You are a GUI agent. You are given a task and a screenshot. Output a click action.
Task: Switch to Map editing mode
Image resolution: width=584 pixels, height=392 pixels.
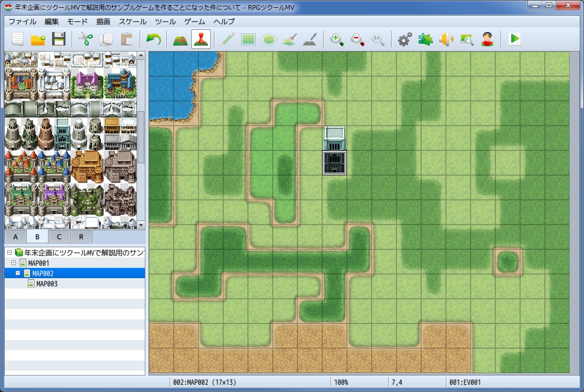tap(180, 39)
